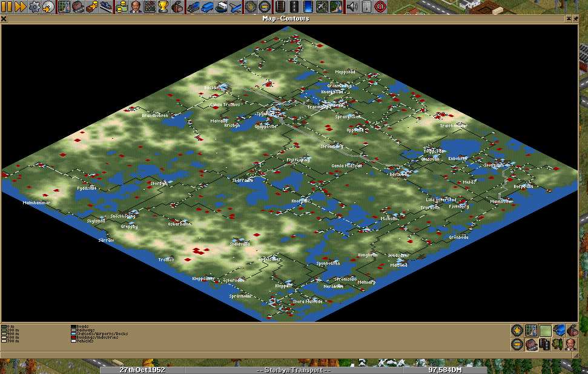Open the airport construction toolbar icon
Image resolution: width=588 pixels, height=374 pixels.
(322, 7)
